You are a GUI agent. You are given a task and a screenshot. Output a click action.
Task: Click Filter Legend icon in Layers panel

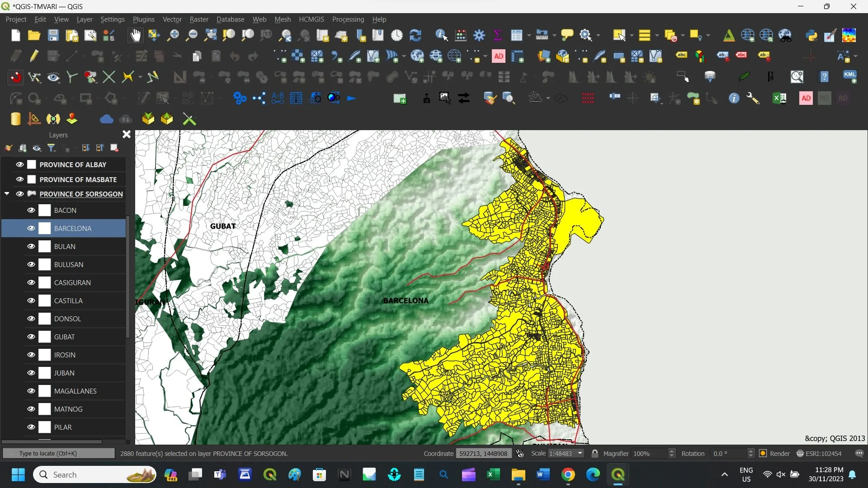pos(52,148)
